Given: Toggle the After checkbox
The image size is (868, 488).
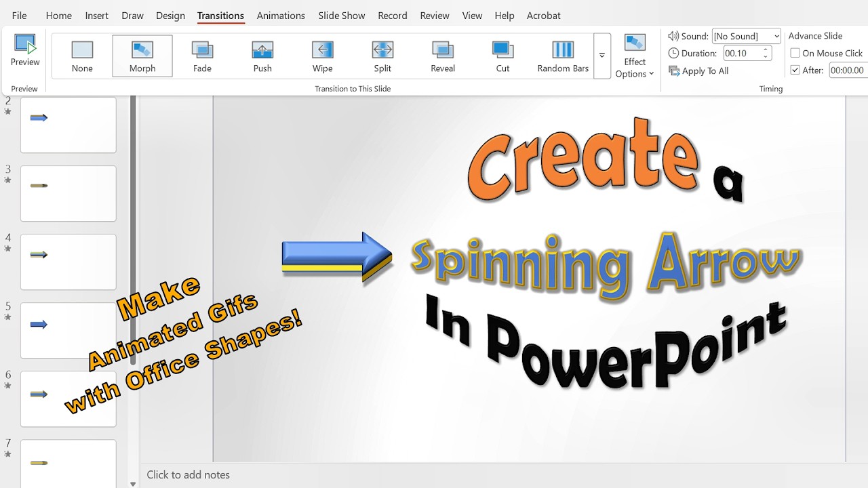Looking at the screenshot, I should click(x=795, y=70).
